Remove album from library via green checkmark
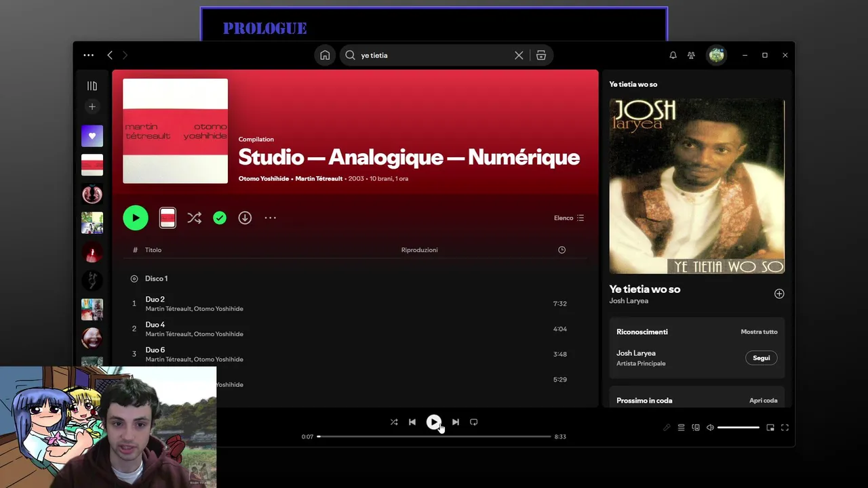Viewport: 868px width, 488px height. tap(220, 218)
